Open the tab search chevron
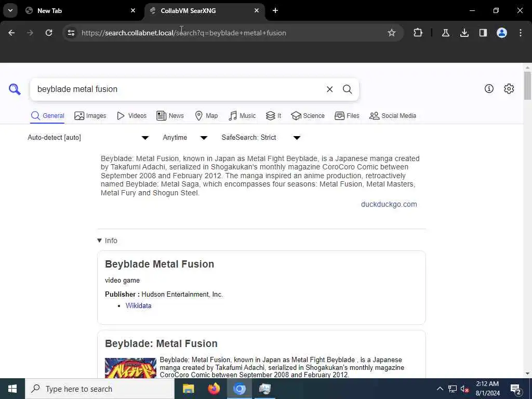Viewport: 532px width, 399px height. tap(10, 10)
